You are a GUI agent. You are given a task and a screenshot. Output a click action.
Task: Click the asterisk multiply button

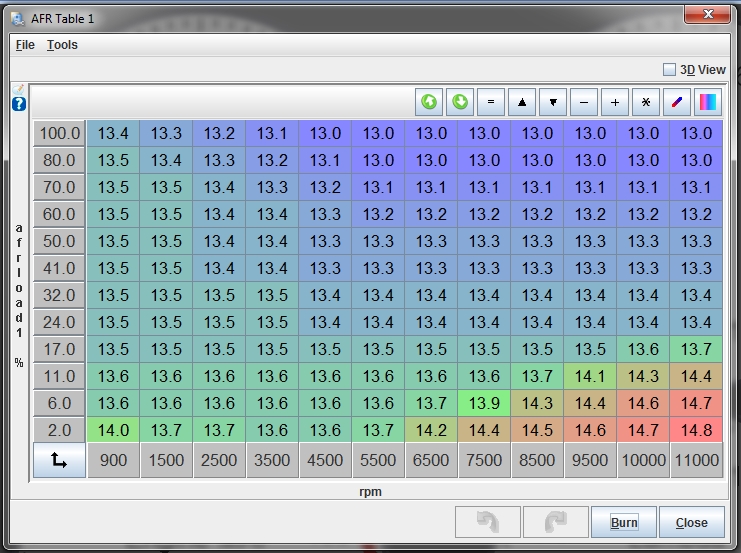(x=646, y=102)
